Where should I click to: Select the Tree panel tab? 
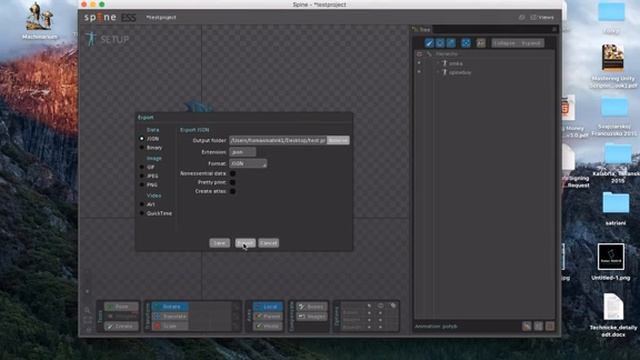(422, 29)
